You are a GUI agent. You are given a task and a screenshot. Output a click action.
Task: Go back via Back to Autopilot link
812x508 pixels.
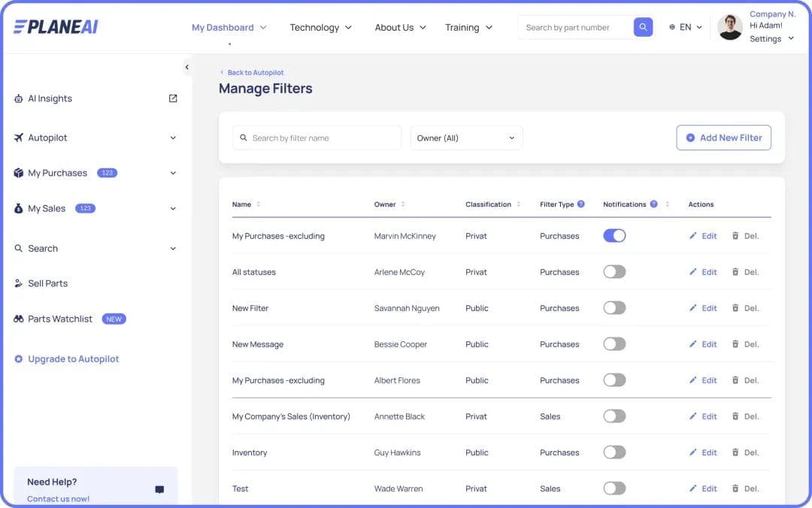pyautogui.click(x=255, y=73)
